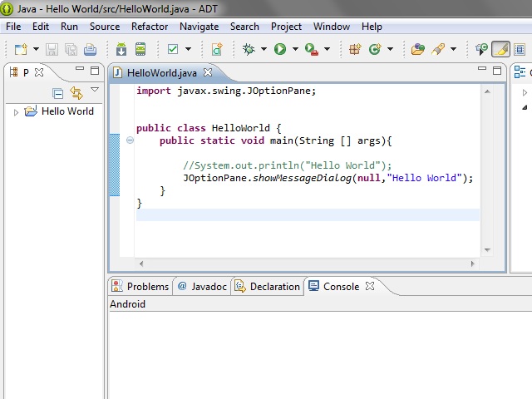
Task: Collapse the main method fold marker
Action: click(x=130, y=140)
